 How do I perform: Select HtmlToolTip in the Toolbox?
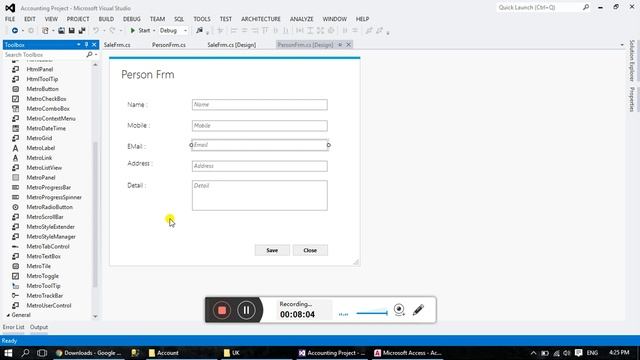point(42,79)
